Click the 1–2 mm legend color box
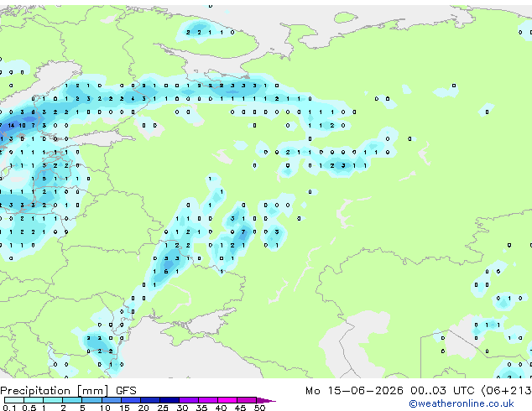The image size is (532, 411). pyautogui.click(x=53, y=400)
